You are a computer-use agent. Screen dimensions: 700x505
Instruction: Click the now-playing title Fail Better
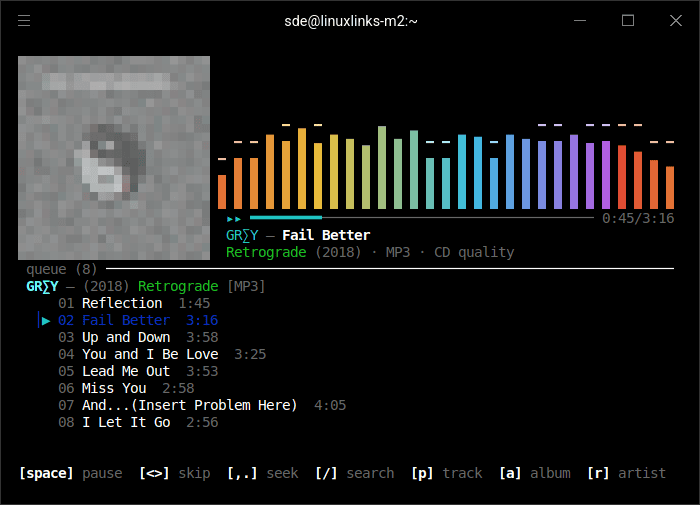coord(326,235)
